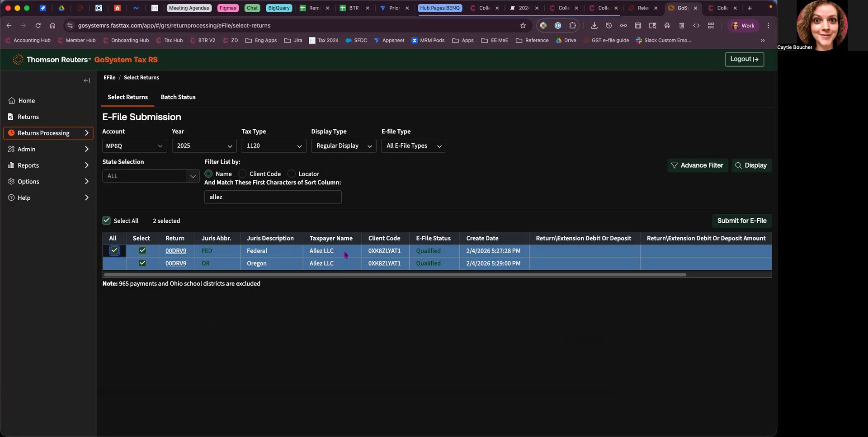The height and width of the screenshot is (437, 868).
Task: Expand the Help menu in sidebar
Action: 48,197
